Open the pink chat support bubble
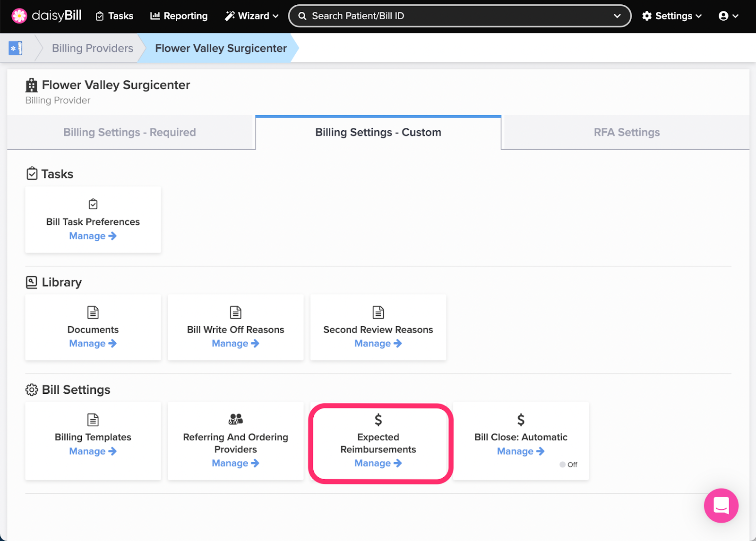This screenshot has height=541, width=756. tap(721, 506)
